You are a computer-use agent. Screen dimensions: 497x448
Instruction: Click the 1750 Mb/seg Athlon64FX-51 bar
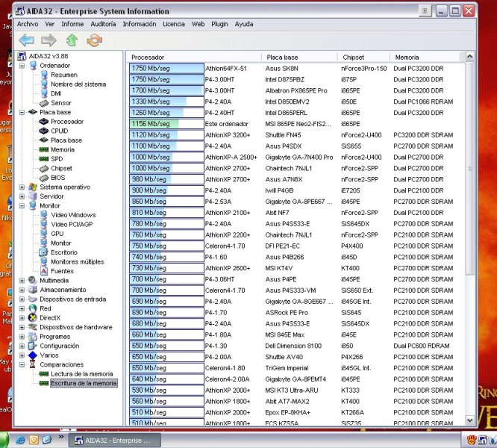click(x=166, y=69)
